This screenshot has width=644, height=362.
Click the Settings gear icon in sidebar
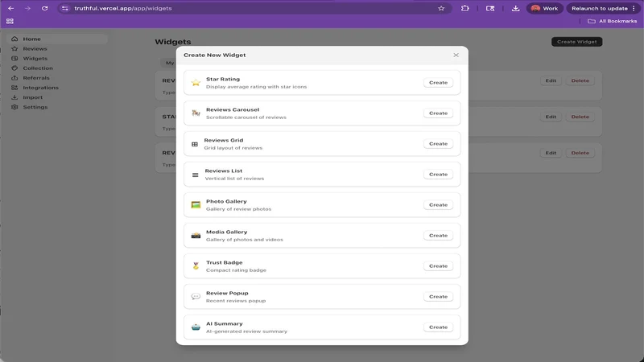(x=14, y=107)
